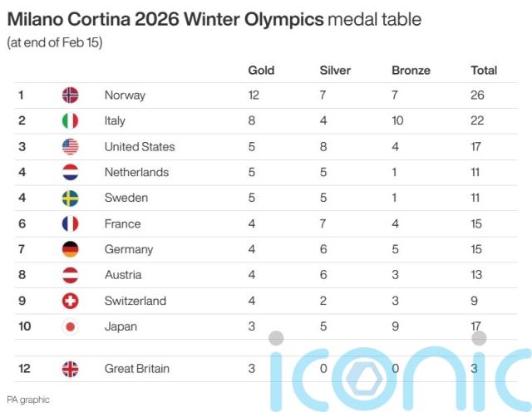Image resolution: width=532 pixels, height=412 pixels.
Task: Click the Silver column header
Action: coord(335,71)
